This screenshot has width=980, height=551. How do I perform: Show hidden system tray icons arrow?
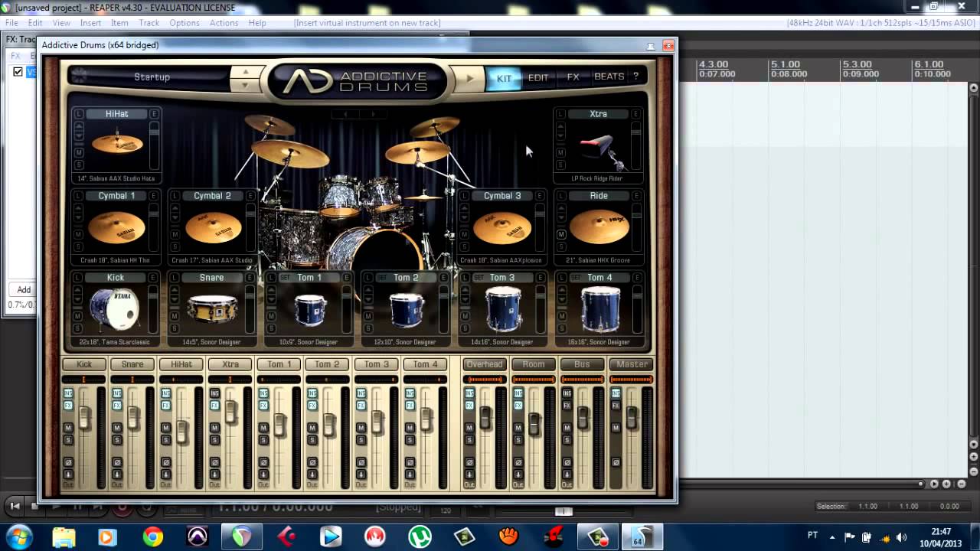(832, 537)
